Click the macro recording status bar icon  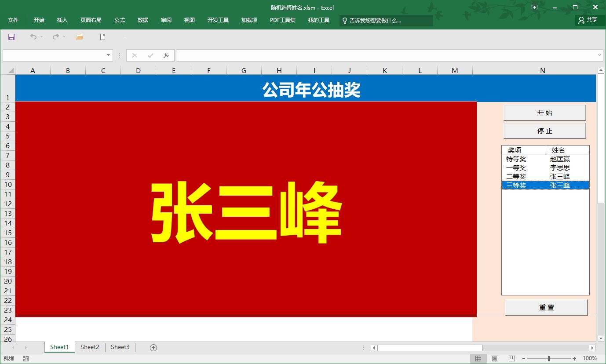click(26, 359)
